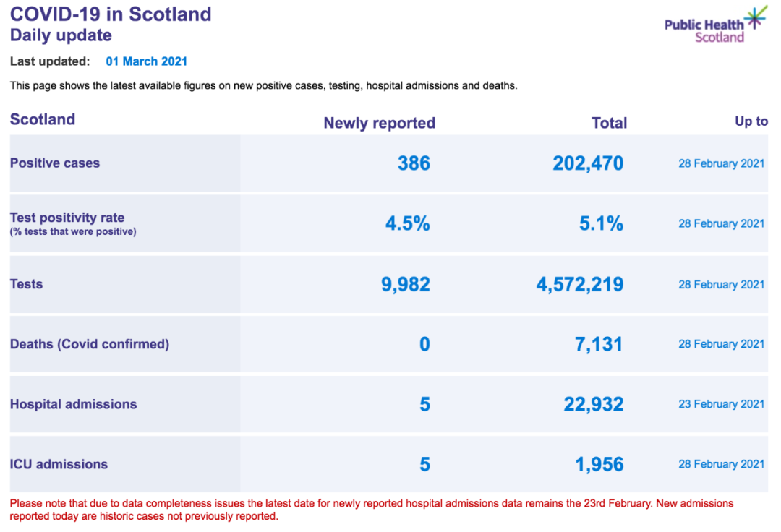Select total hospital admissions 22,932
This screenshot has width=781, height=532.
pyautogui.click(x=593, y=404)
